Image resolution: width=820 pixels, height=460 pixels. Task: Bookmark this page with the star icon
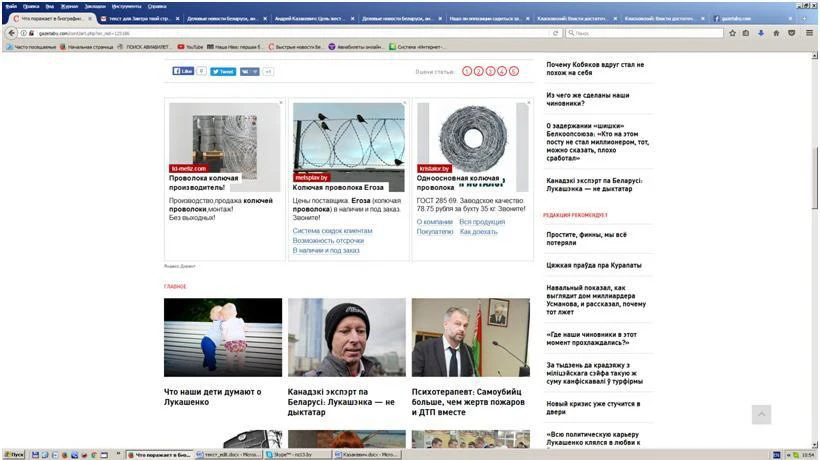click(x=732, y=33)
